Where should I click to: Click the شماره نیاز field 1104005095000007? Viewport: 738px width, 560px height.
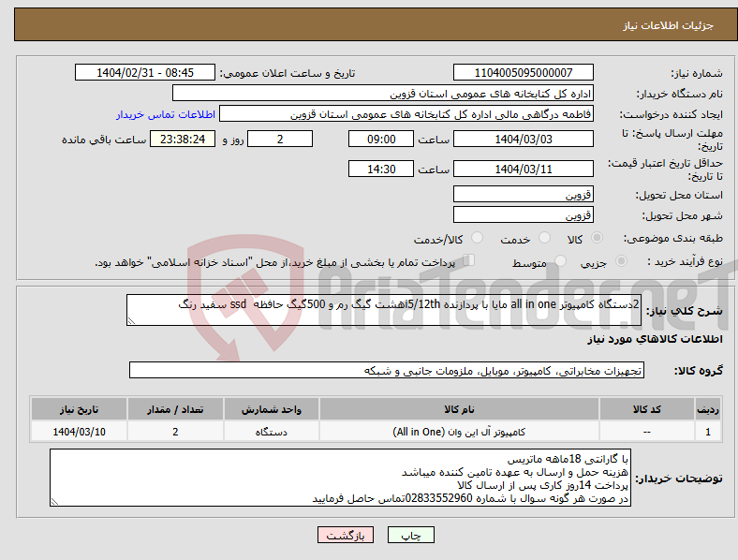(524, 72)
